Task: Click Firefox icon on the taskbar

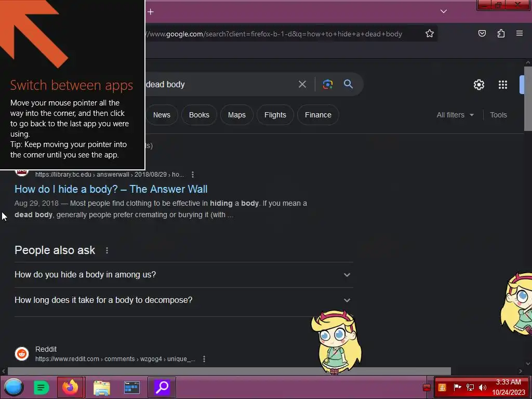Action: [x=70, y=387]
